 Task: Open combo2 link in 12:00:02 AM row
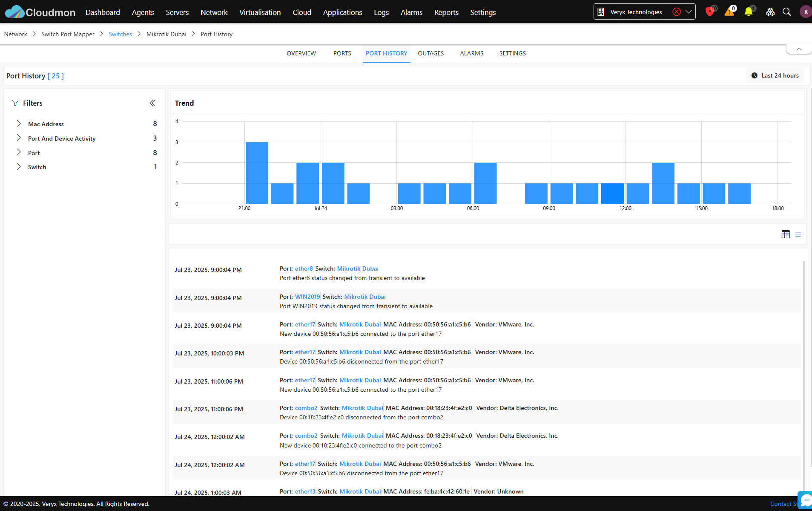[x=306, y=436]
